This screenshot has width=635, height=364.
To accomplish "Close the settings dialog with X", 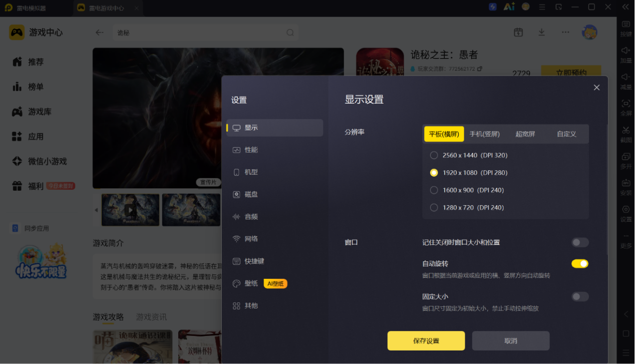I will click(596, 88).
